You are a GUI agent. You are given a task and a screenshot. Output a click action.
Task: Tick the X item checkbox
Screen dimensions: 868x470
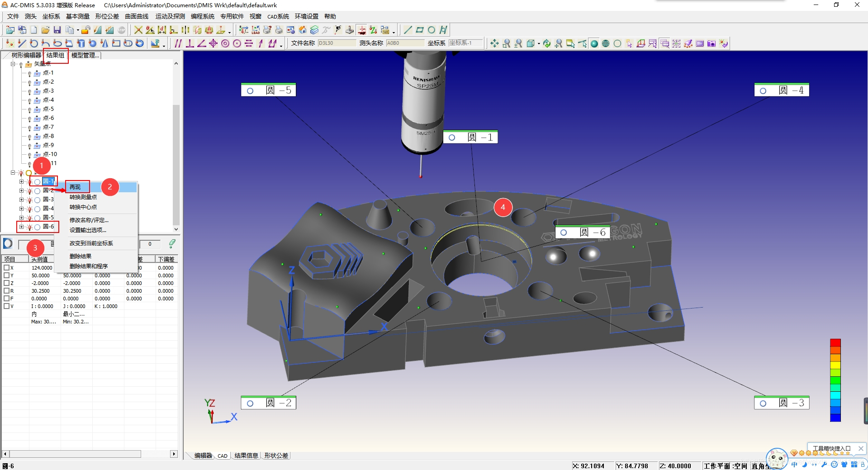(6, 268)
